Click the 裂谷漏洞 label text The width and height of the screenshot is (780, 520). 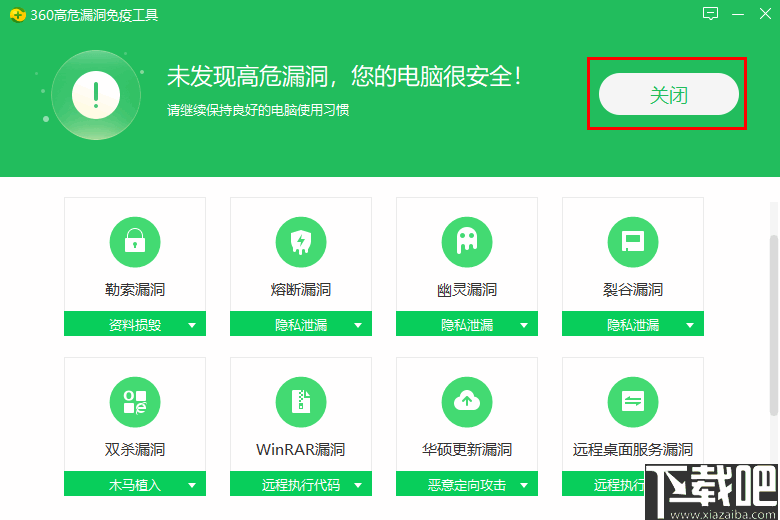click(x=633, y=290)
